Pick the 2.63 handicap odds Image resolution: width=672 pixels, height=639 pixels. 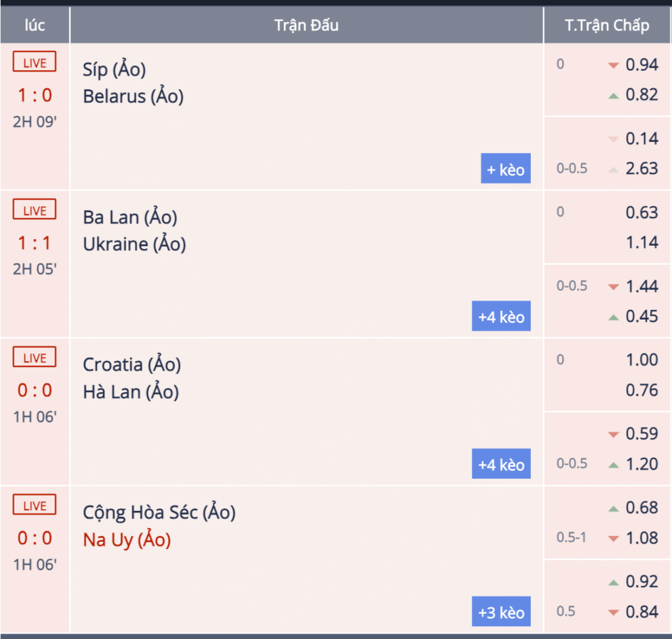pyautogui.click(x=641, y=169)
